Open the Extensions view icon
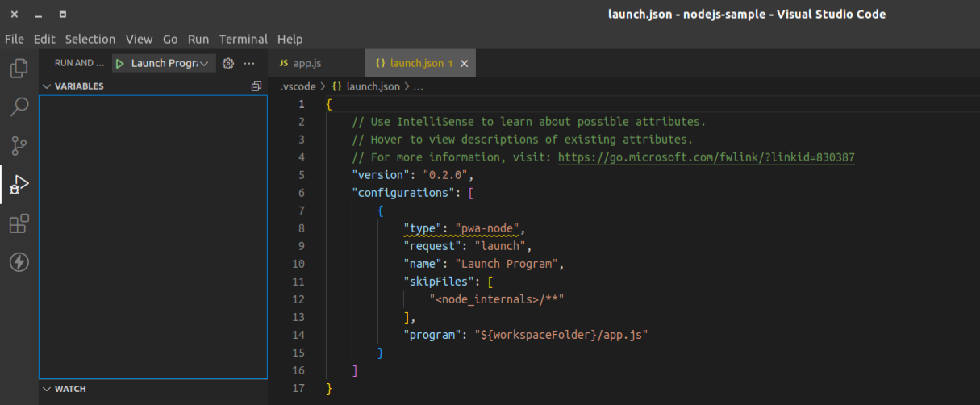 pyautogui.click(x=19, y=223)
